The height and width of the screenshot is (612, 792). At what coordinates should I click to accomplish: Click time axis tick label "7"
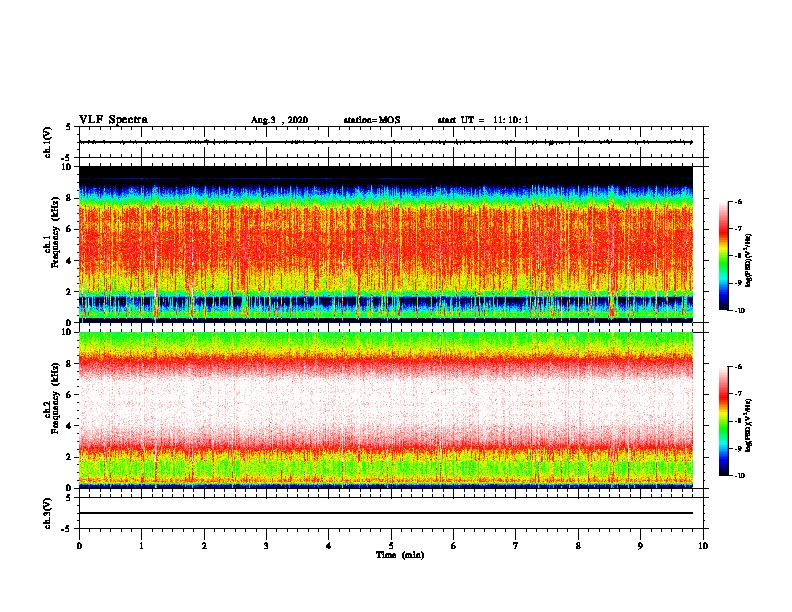click(x=516, y=546)
